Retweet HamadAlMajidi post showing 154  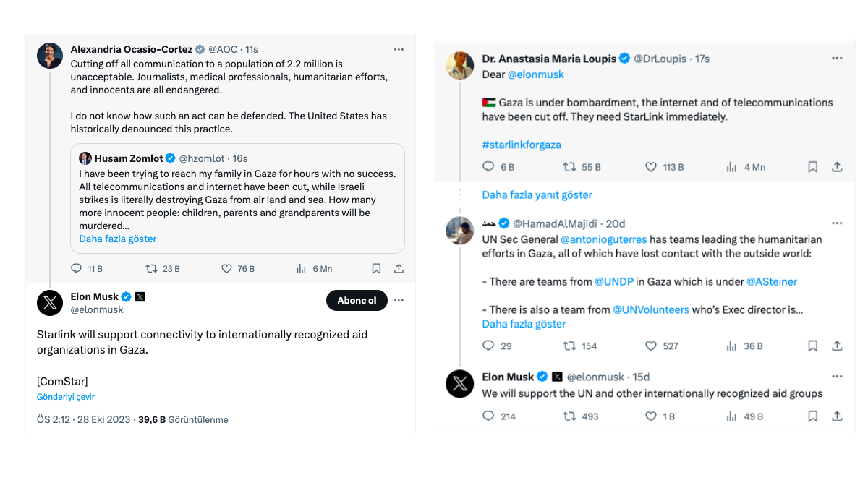coord(569,346)
